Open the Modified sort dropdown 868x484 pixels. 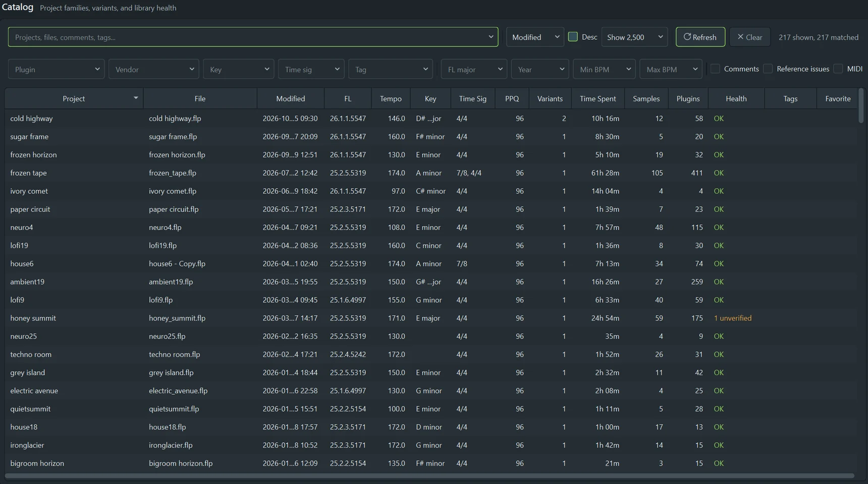535,37
